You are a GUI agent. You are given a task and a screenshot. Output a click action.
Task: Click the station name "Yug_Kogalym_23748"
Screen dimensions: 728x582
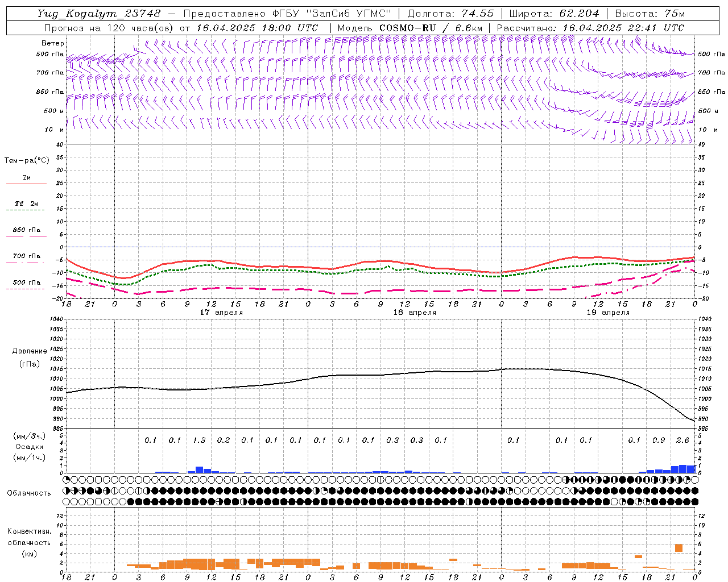click(98, 14)
